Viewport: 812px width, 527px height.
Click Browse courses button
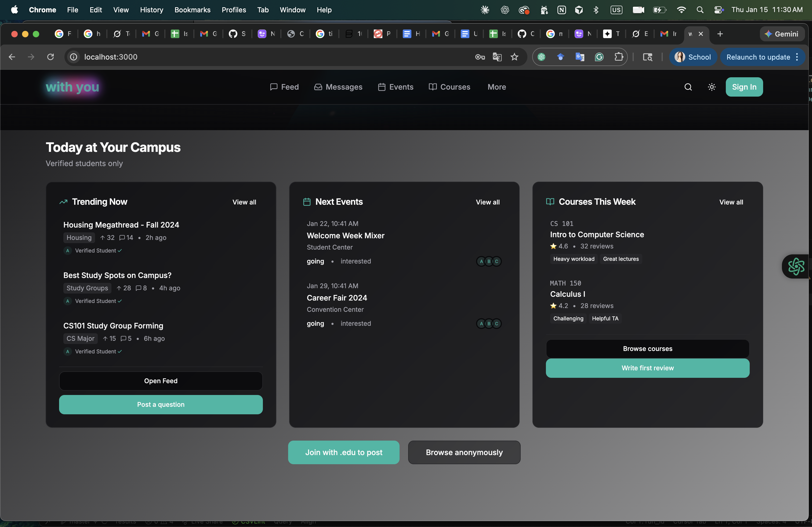point(647,348)
